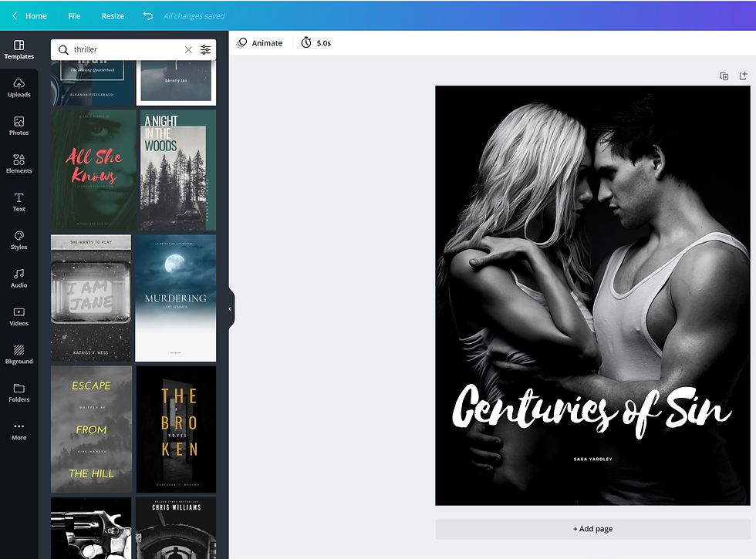The width and height of the screenshot is (756, 559).
Task: Select A Night in the Woods template
Action: pos(178,170)
